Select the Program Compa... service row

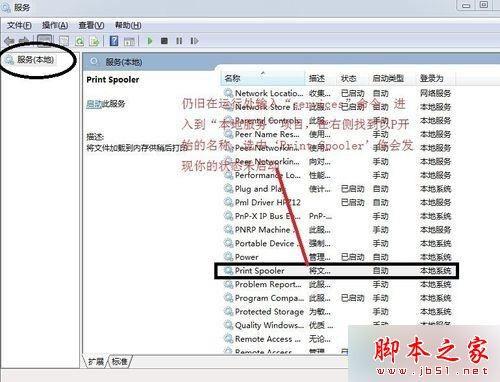tap(338, 298)
